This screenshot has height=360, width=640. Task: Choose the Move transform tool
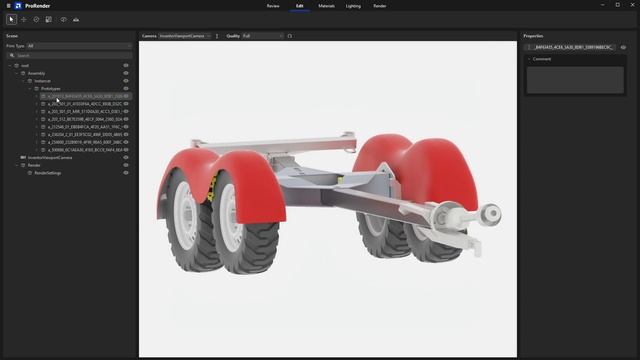point(24,20)
